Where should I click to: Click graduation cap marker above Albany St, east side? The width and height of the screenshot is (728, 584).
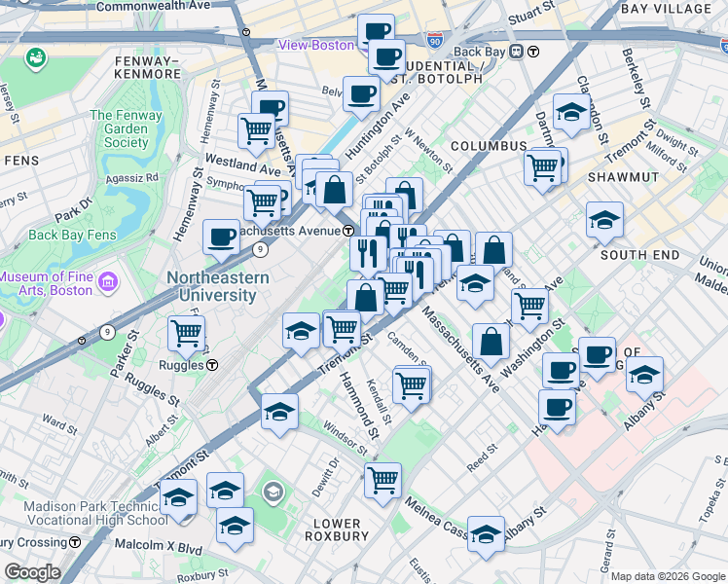[x=645, y=377]
